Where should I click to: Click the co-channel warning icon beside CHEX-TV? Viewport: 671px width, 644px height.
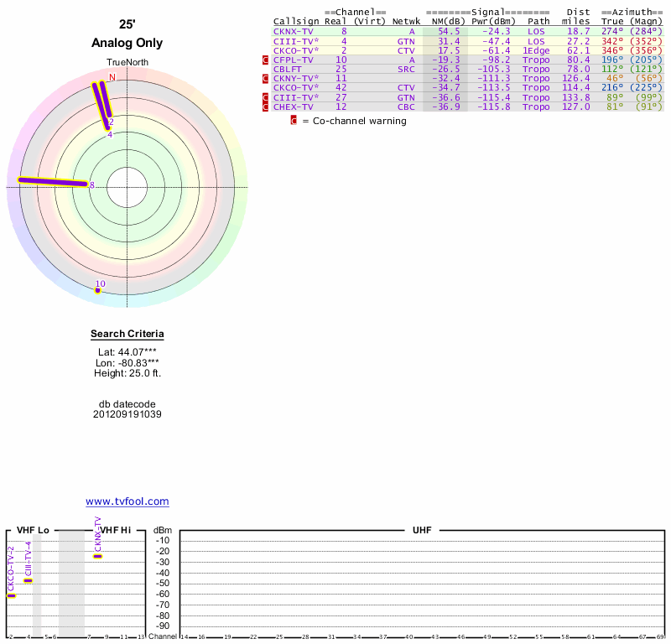point(266,106)
